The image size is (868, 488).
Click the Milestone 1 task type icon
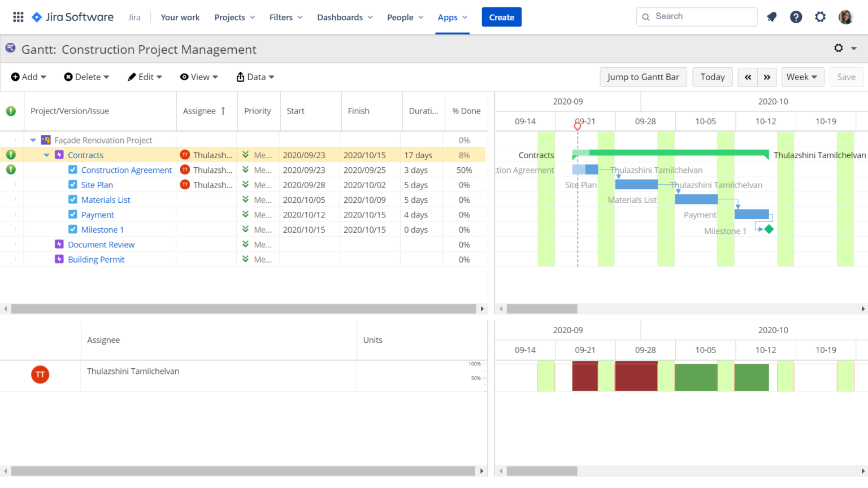72,229
